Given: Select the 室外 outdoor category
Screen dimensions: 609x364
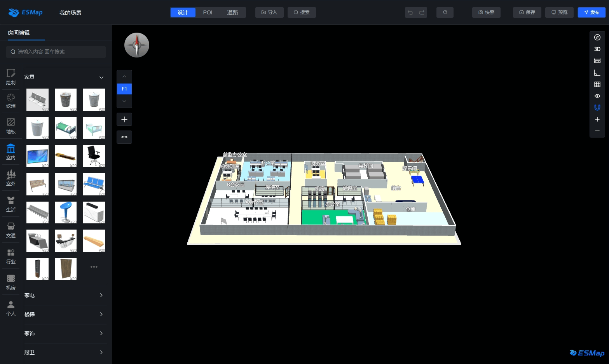Looking at the screenshot, I should [x=11, y=178].
